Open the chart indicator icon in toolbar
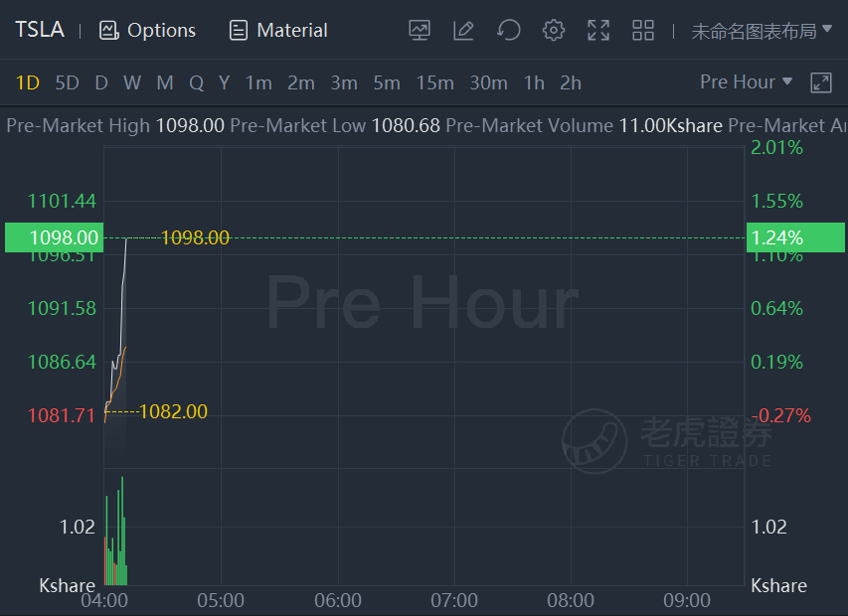This screenshot has height=616, width=848. 420,31
